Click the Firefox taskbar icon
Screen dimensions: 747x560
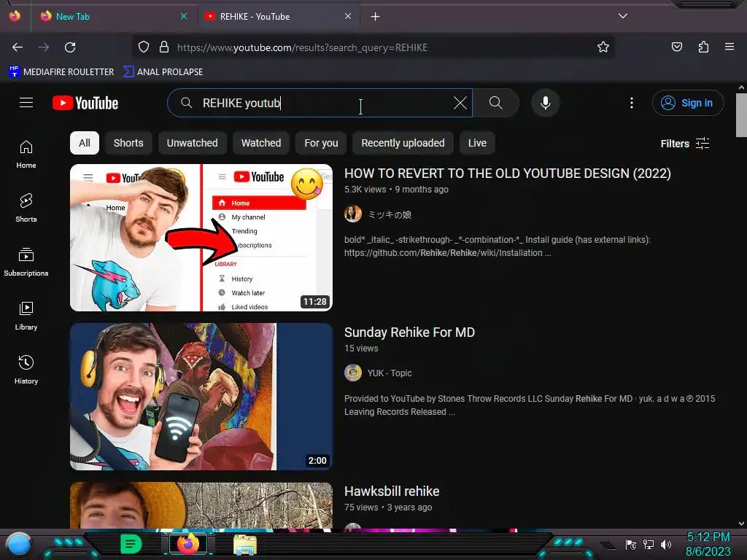click(x=188, y=544)
